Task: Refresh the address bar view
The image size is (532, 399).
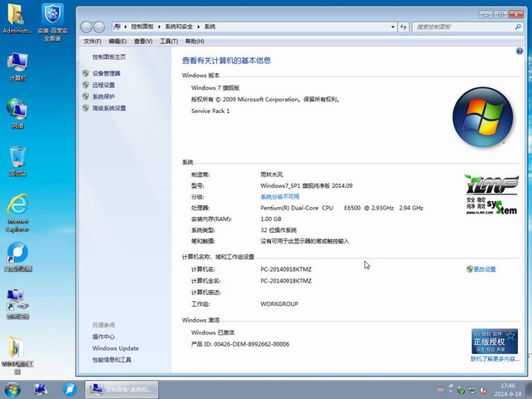Action: (403, 27)
